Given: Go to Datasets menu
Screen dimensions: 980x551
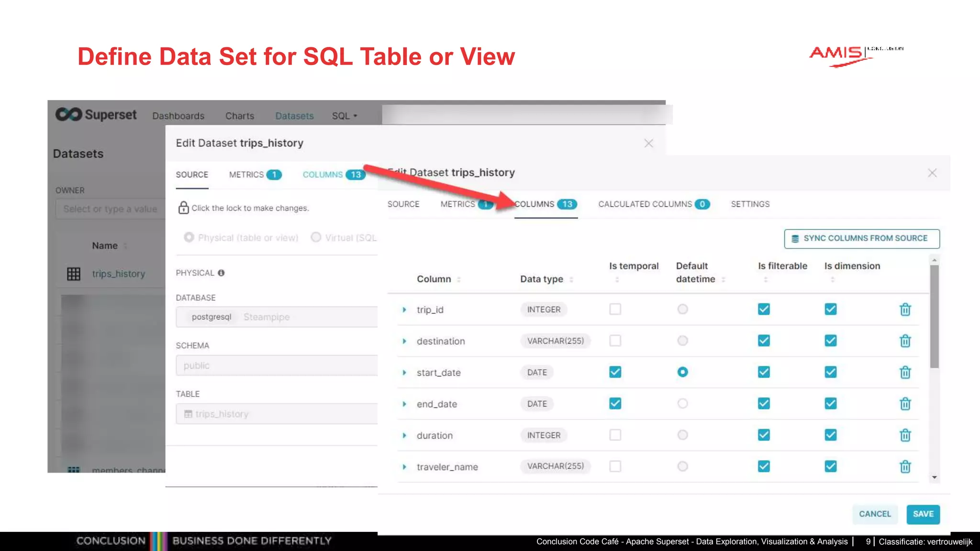Looking at the screenshot, I should [x=294, y=116].
